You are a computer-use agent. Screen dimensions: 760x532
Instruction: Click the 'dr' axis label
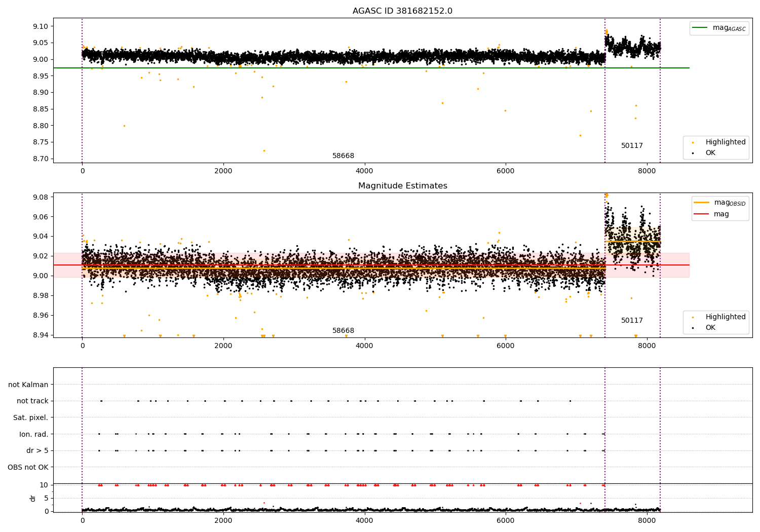(x=33, y=498)
